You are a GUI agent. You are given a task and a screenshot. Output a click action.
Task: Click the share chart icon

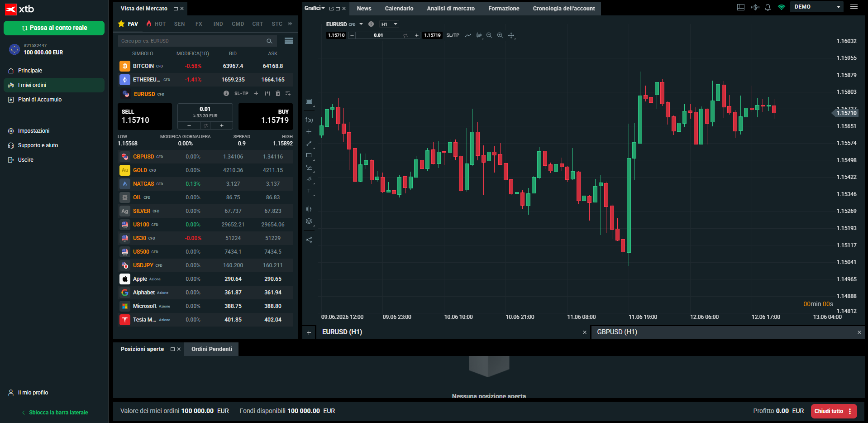(x=309, y=240)
